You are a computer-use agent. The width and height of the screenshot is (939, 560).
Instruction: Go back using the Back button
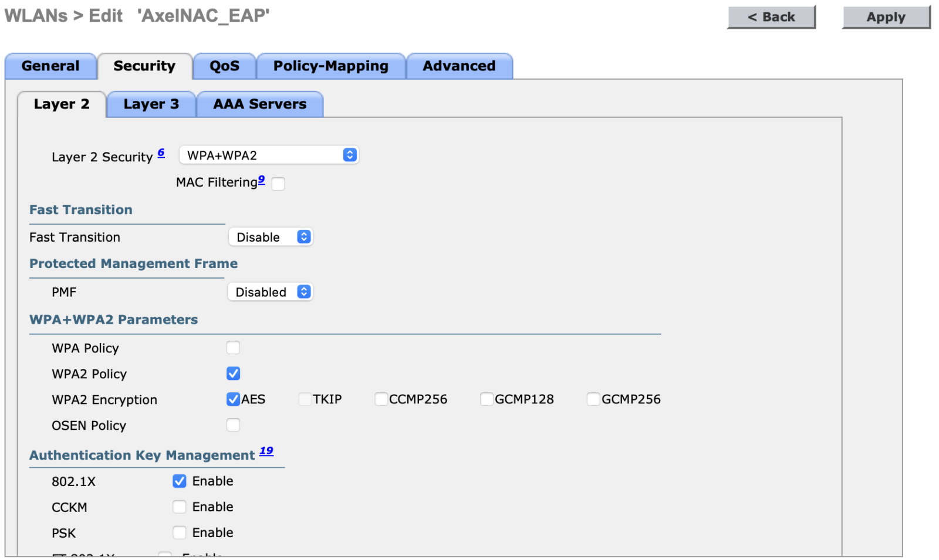tap(771, 17)
